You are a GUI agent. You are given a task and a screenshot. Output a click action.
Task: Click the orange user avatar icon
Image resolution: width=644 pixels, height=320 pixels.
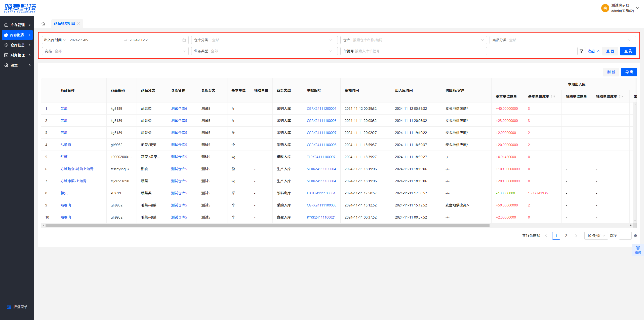coord(605,8)
